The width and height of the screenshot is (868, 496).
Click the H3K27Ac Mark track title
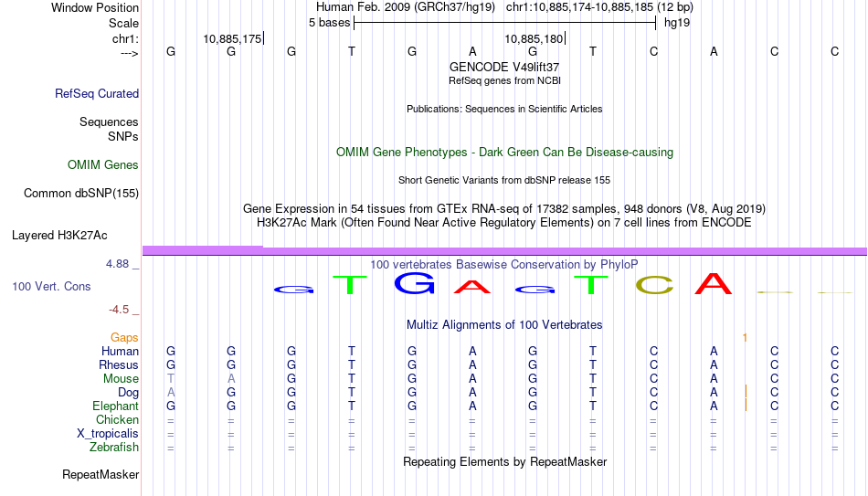tap(504, 223)
